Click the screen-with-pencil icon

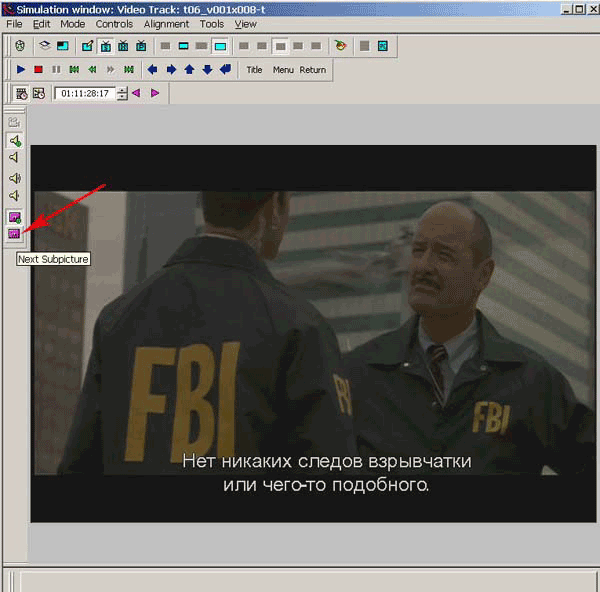(x=87, y=46)
